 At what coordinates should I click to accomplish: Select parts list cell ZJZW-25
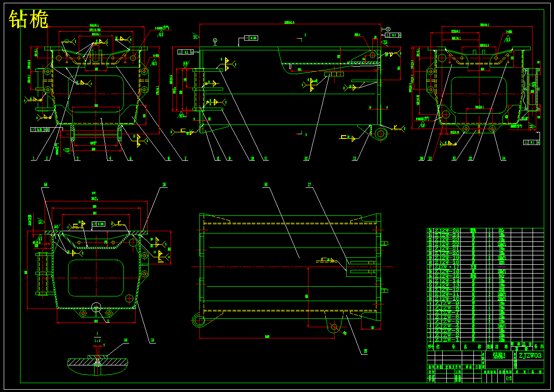[x=447, y=230]
